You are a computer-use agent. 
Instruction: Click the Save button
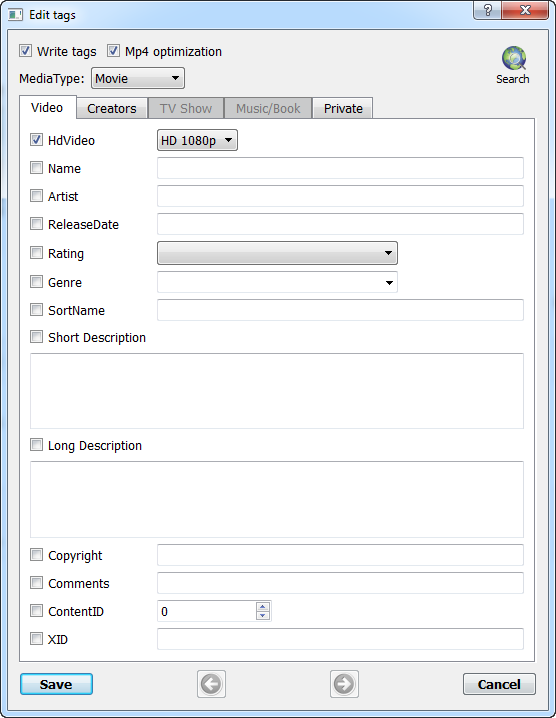(x=56, y=684)
